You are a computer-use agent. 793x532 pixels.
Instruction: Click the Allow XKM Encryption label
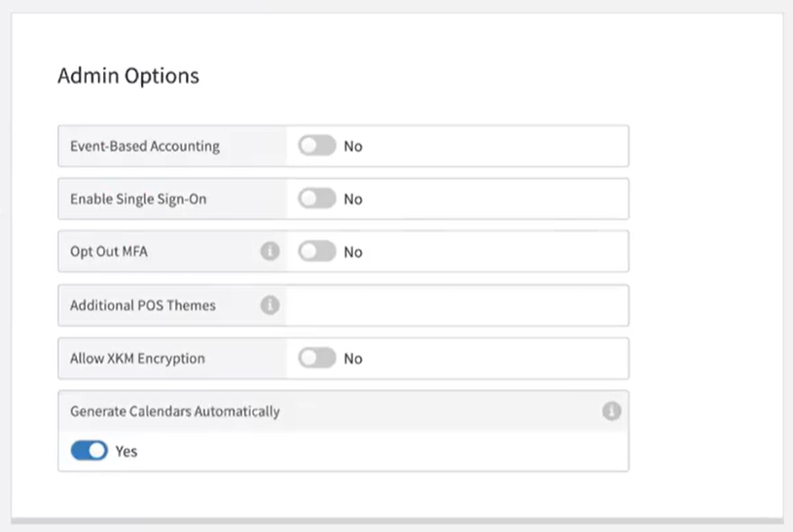[x=137, y=358]
